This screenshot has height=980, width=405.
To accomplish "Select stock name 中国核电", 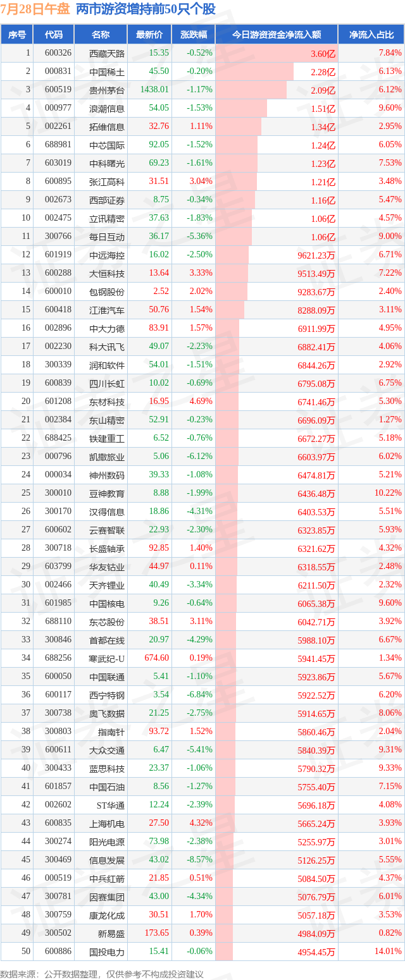I will click(107, 604).
